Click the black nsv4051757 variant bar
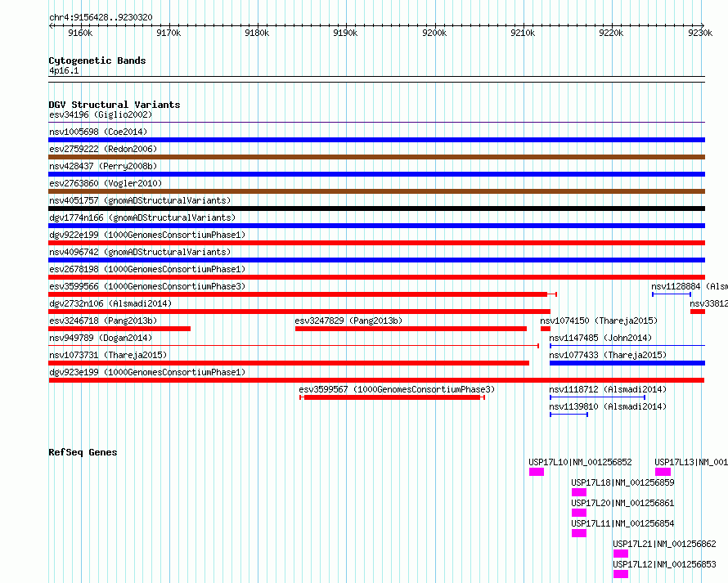 tap(376, 209)
